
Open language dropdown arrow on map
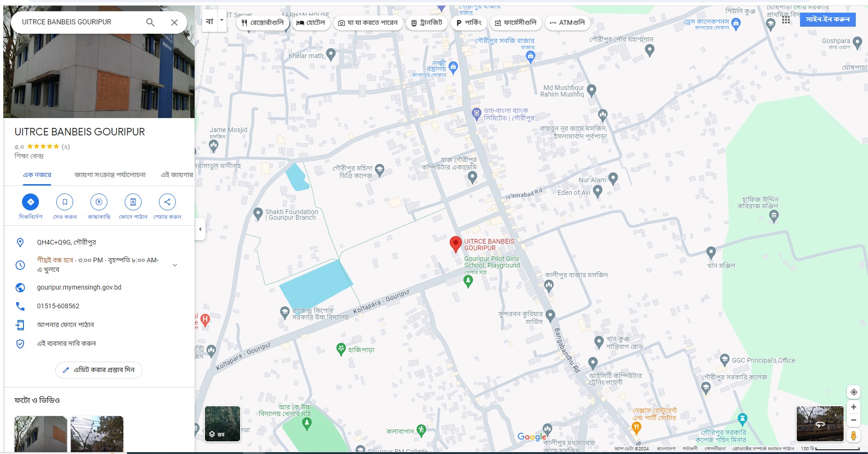[222, 21]
